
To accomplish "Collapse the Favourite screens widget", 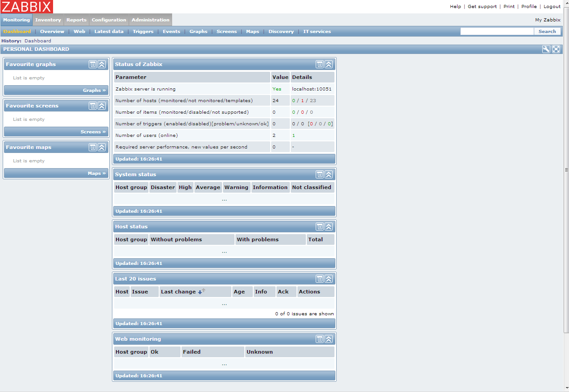I will pos(102,106).
